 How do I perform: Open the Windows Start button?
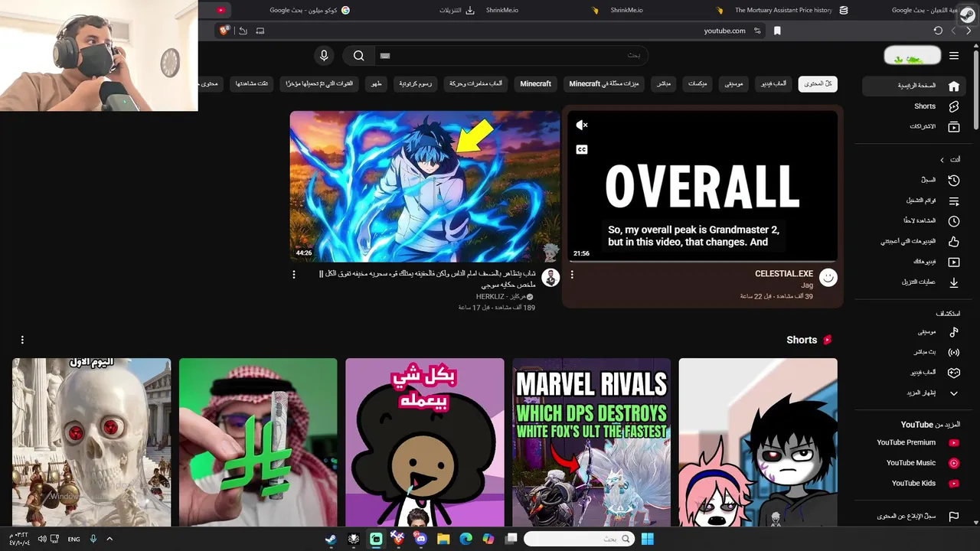(648, 539)
